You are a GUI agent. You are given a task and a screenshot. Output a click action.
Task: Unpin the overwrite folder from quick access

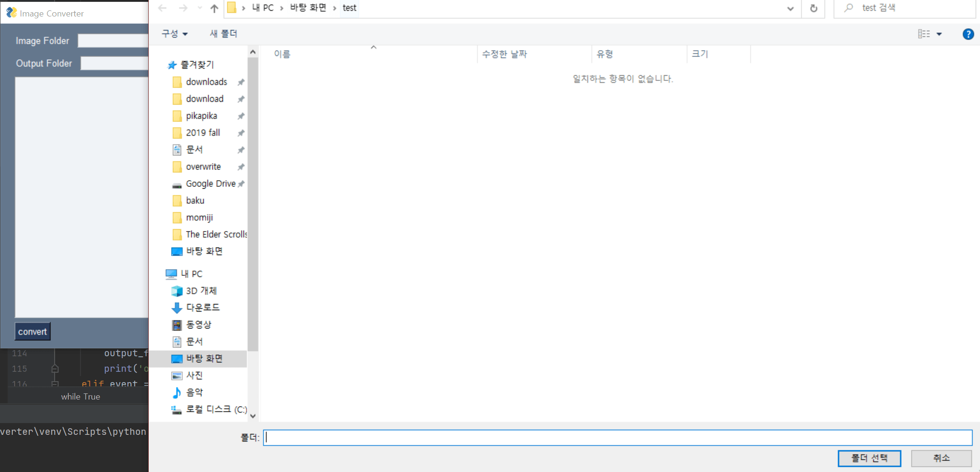tap(241, 166)
